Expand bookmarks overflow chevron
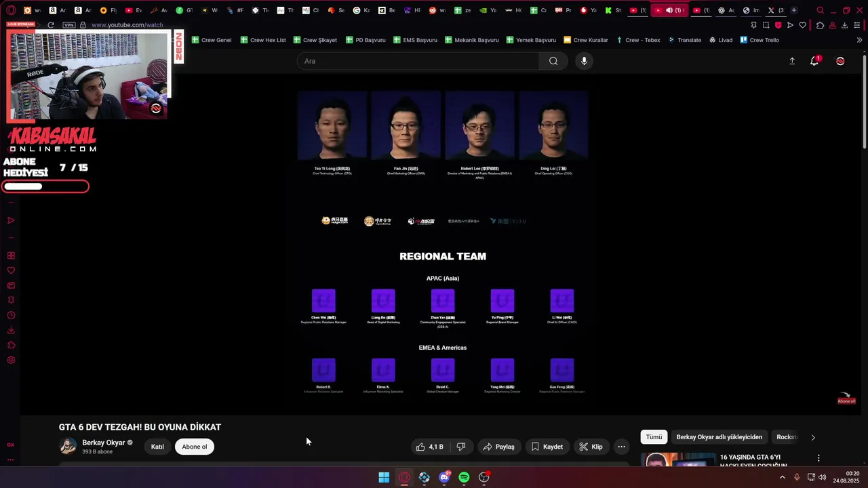This screenshot has width=868, height=488. point(859,40)
